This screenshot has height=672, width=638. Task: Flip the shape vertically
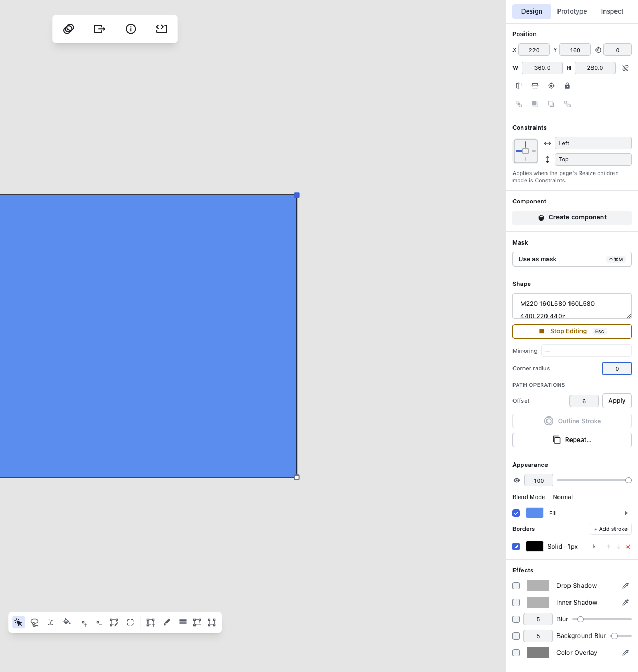(535, 86)
